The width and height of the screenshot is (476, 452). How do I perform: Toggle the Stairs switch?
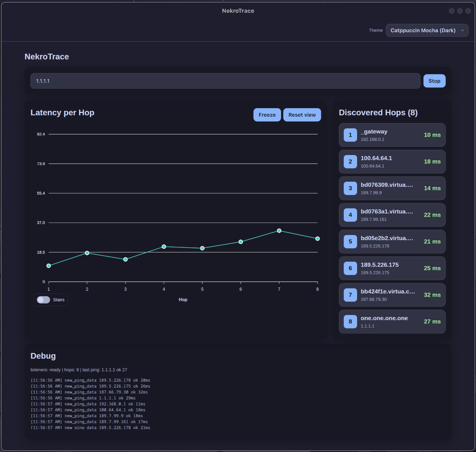point(43,300)
